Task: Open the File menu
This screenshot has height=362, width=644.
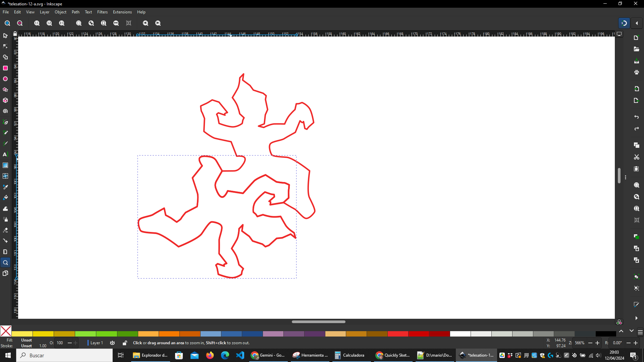Action: (x=6, y=12)
